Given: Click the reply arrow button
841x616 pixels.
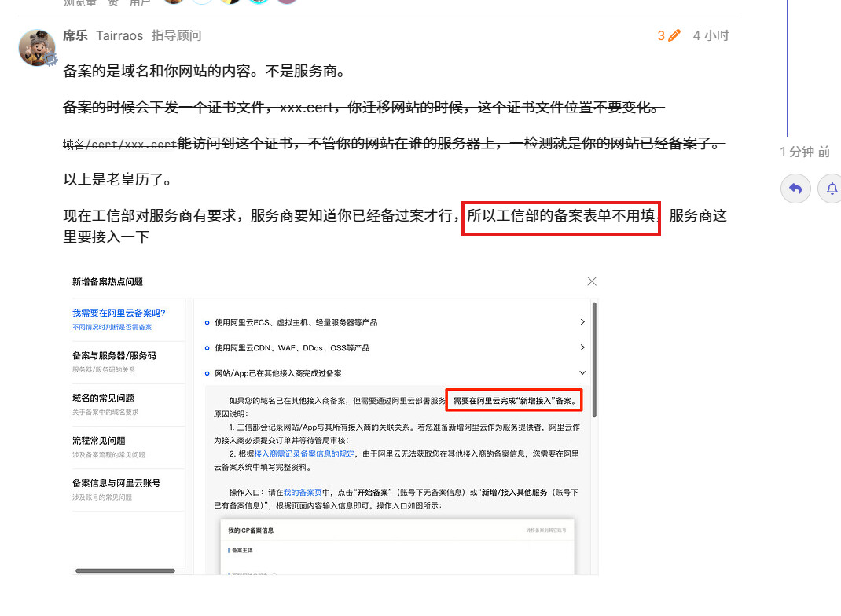Looking at the screenshot, I should click(x=795, y=189).
